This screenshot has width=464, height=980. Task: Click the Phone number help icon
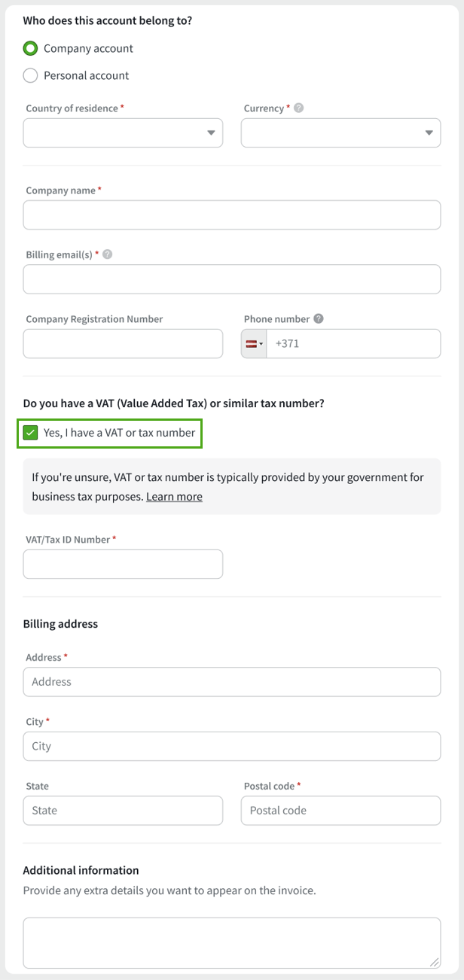point(319,318)
